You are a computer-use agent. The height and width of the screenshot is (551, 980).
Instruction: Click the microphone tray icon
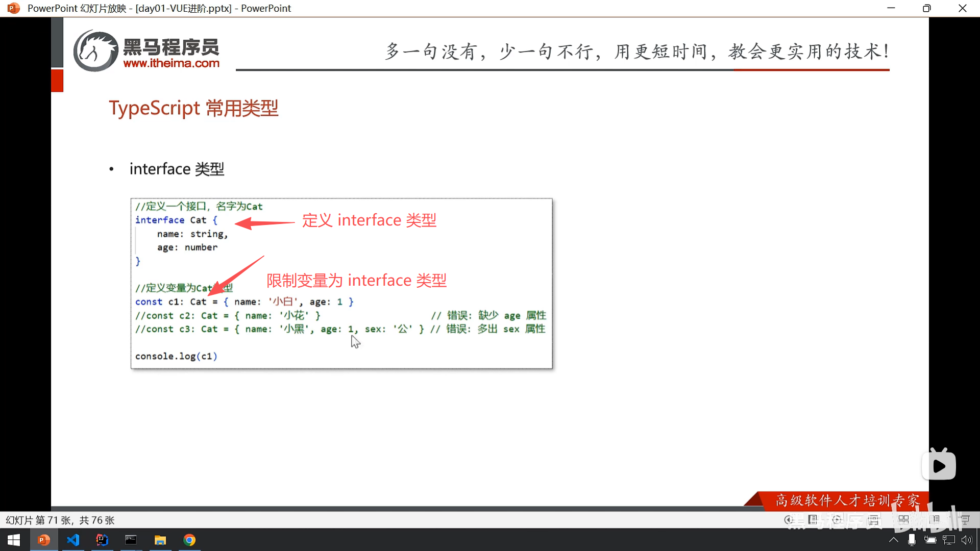tap(912, 540)
